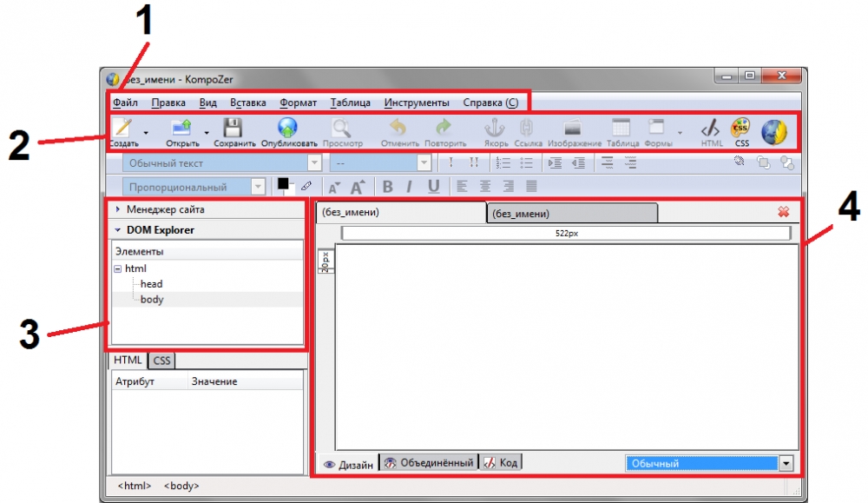This screenshot has height=503, width=868.
Task: Click the numbered list icon
Action: [503, 162]
